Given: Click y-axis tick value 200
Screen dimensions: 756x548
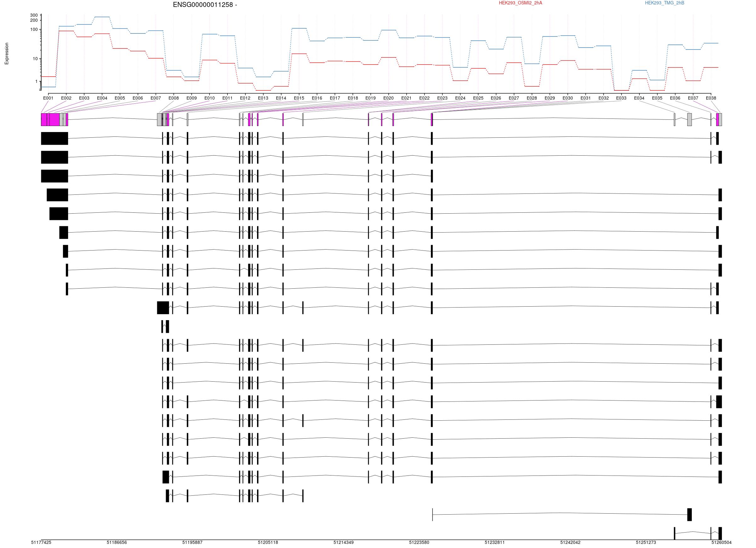Looking at the screenshot, I should point(34,20).
